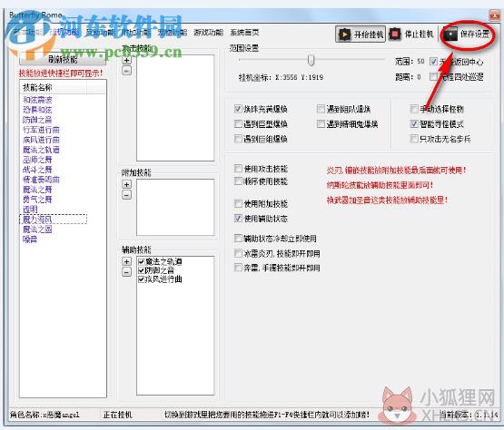
Task: Open the 系统首页 tab
Action: coord(244,32)
